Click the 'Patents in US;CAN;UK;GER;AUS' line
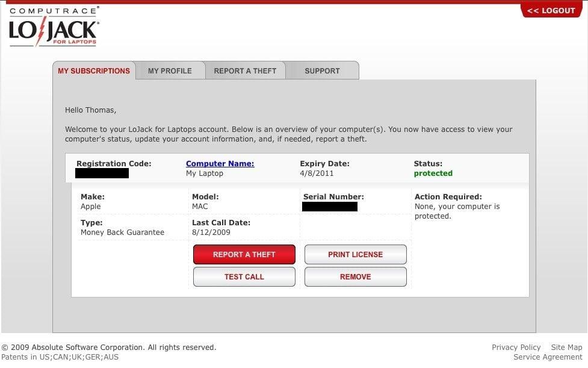Screen dimensions: 588x368 (x=60, y=357)
